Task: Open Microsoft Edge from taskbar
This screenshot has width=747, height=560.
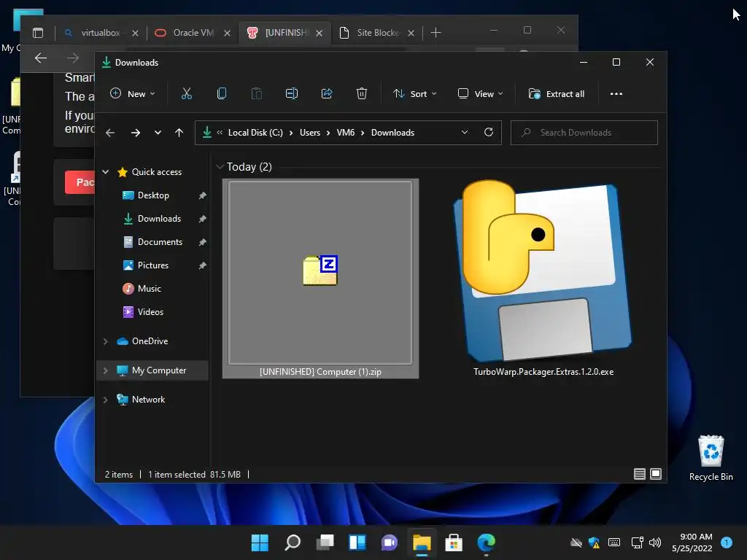Action: click(486, 542)
